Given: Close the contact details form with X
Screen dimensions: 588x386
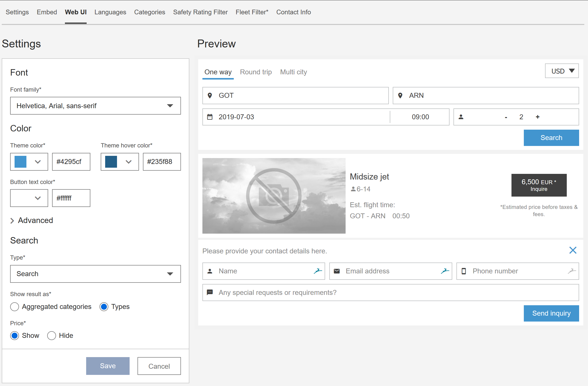Looking at the screenshot, I should pos(573,250).
